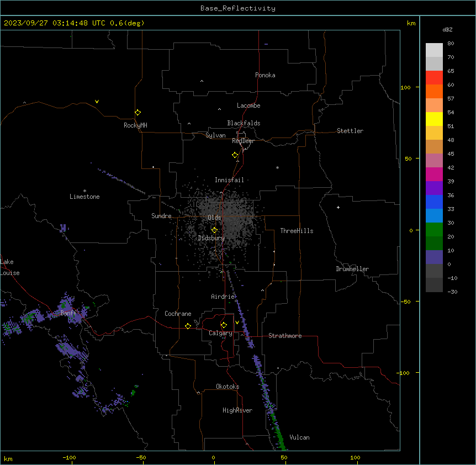Viewport: 476px width, 465px height.
Task: Select the royal blue swatch below 36 dBZ
Action: click(434, 202)
